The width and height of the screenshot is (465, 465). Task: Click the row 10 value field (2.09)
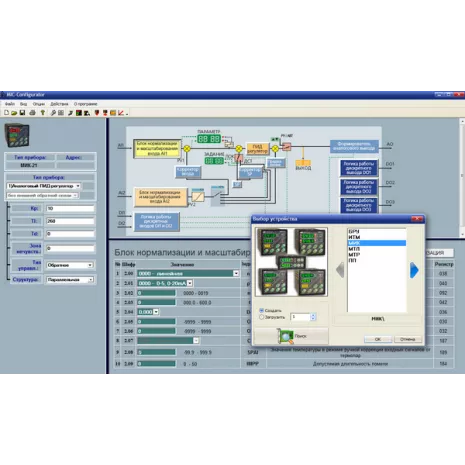click(x=156, y=364)
